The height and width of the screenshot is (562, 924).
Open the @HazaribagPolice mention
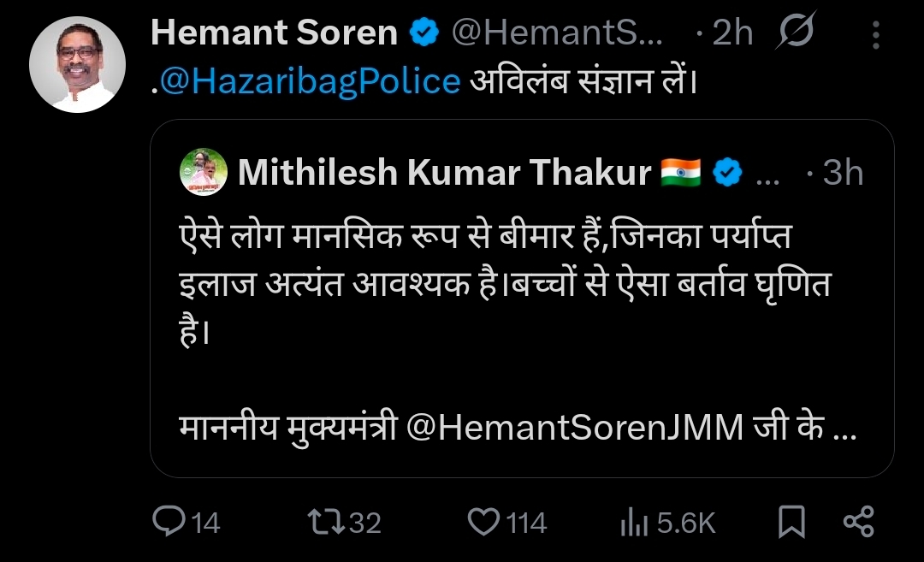tap(311, 81)
